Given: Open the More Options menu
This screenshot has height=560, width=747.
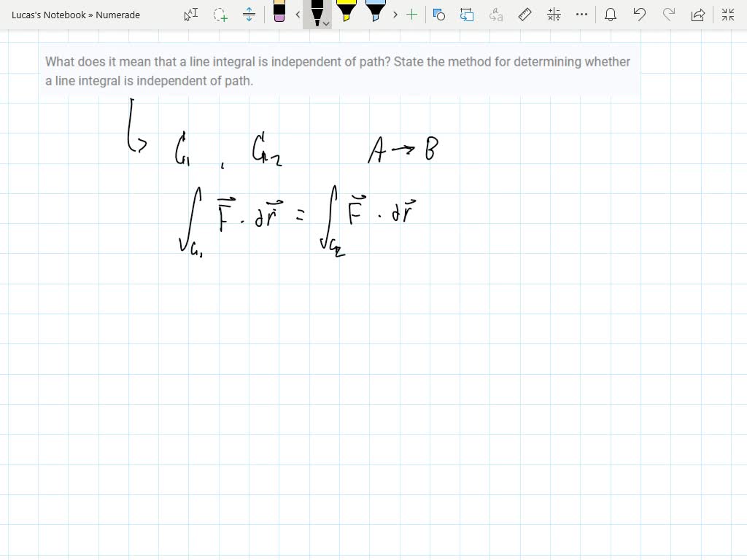Looking at the screenshot, I should pos(580,15).
